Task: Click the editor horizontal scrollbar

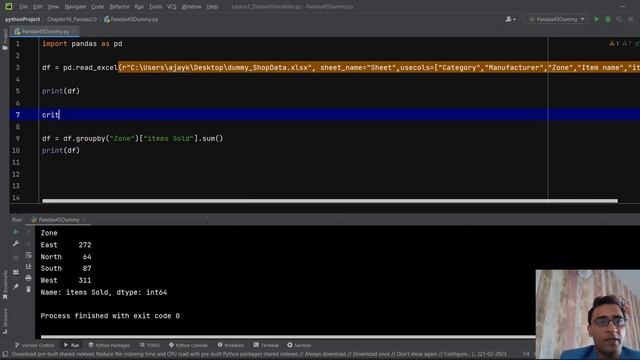Action: 330,201
